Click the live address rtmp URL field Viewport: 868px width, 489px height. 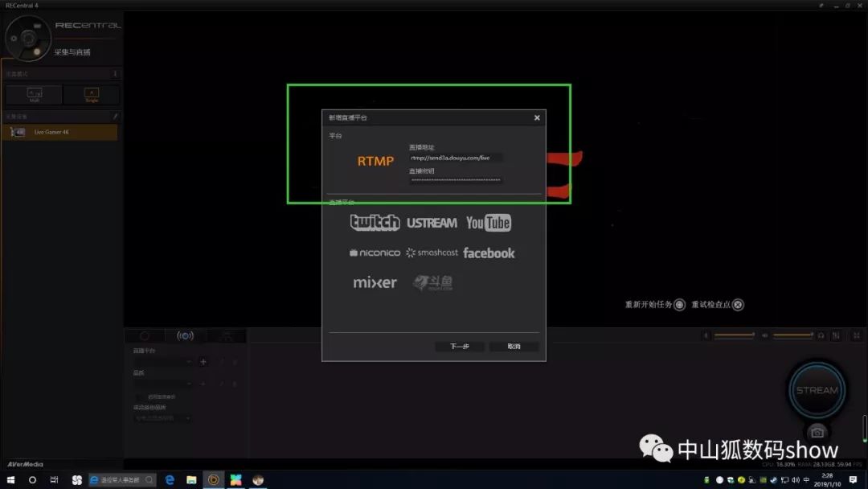(456, 158)
